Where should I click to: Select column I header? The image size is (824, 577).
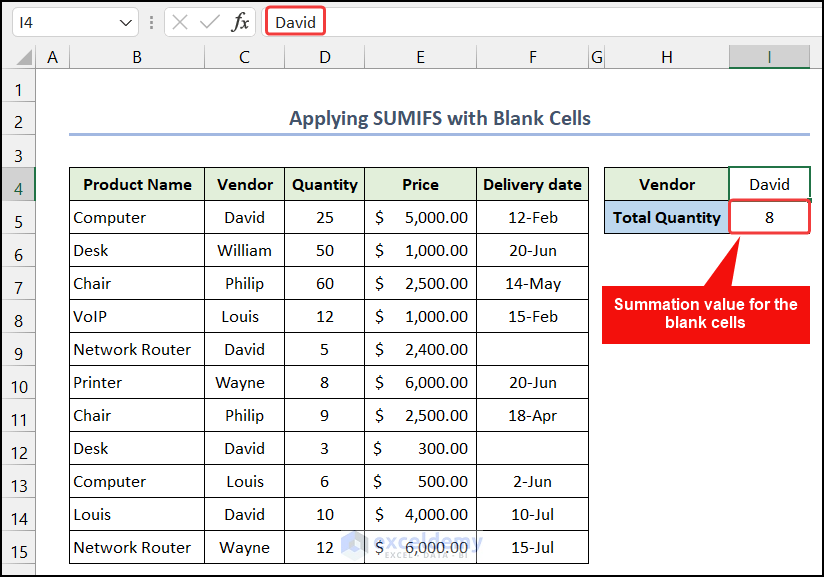[x=769, y=58]
